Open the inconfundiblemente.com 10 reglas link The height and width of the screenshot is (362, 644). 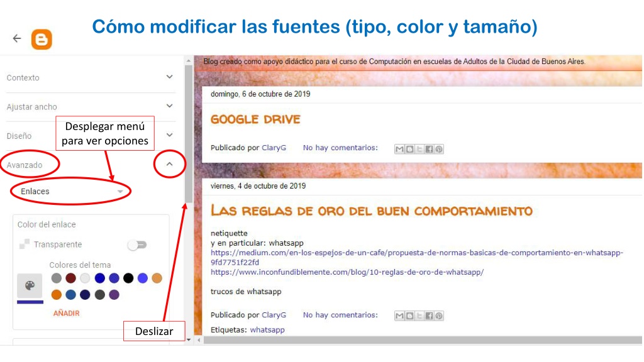(x=347, y=272)
